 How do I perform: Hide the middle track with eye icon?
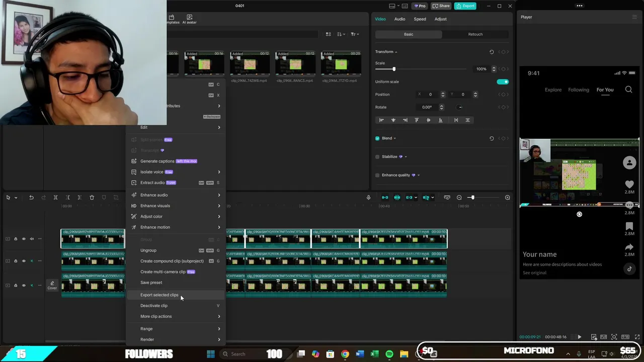click(24, 261)
